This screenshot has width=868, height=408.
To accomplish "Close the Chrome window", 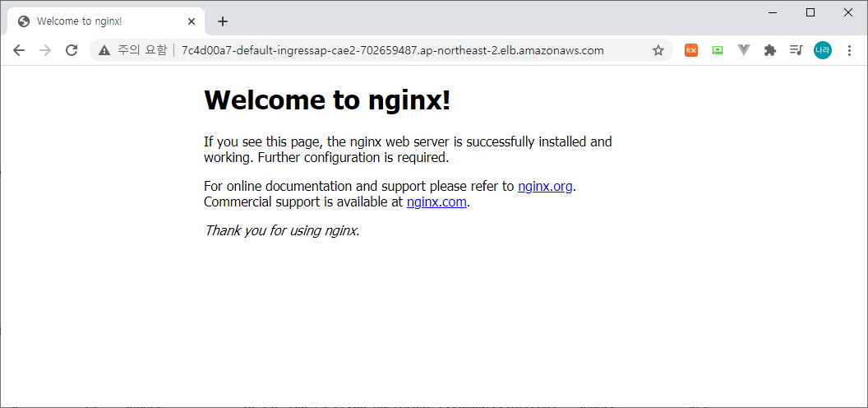I will 848,13.
